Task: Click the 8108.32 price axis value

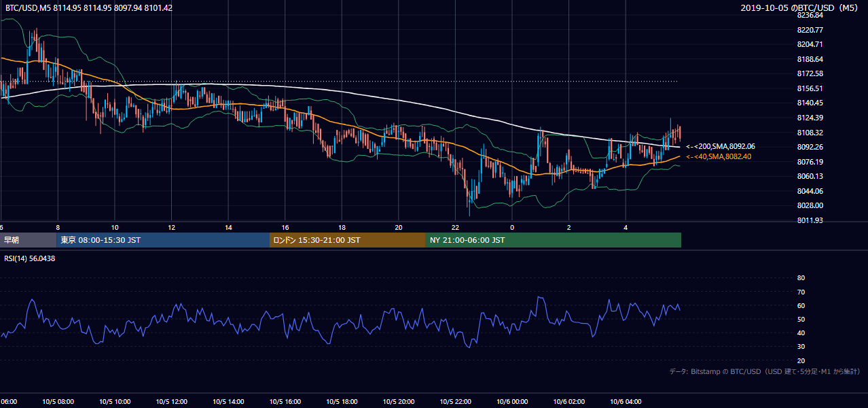Action: (x=810, y=133)
